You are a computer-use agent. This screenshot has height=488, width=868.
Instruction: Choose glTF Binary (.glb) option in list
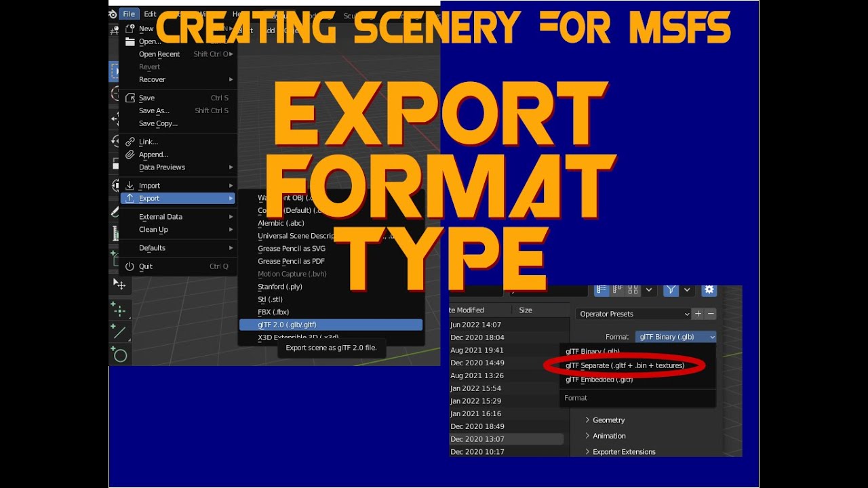point(592,351)
